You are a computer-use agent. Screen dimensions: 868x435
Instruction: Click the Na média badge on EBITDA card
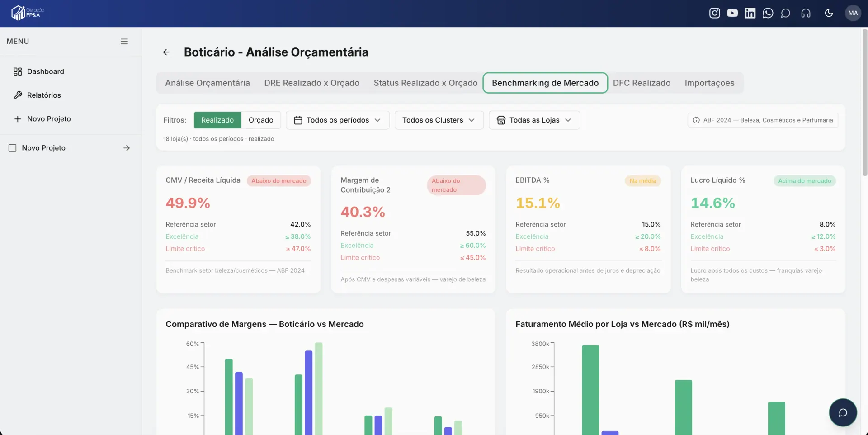642,181
